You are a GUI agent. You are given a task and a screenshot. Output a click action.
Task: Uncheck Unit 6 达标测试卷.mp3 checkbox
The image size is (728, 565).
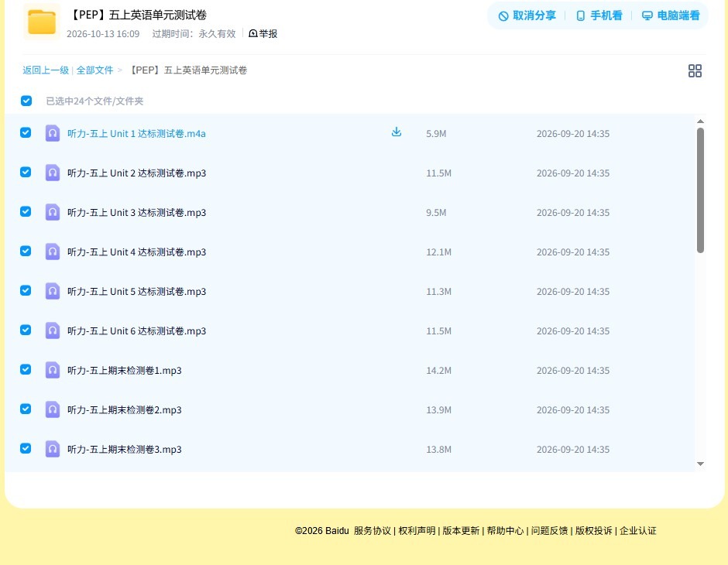(26, 330)
